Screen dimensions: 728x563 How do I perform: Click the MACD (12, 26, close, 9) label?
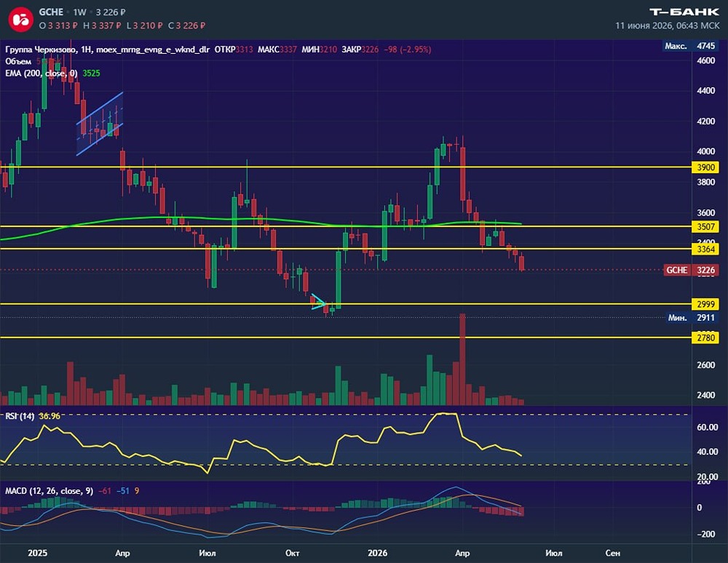(49, 491)
